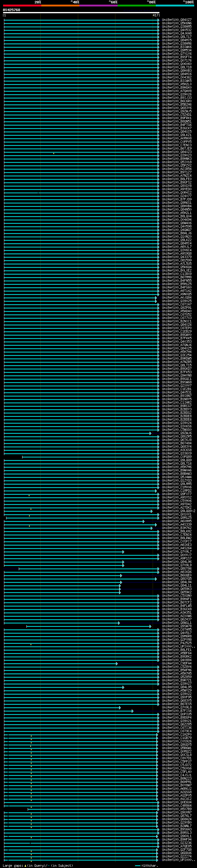Open hit label UniRef100_Q5K6N6
The width and height of the screenshot is (197, 868).
coord(177,23)
